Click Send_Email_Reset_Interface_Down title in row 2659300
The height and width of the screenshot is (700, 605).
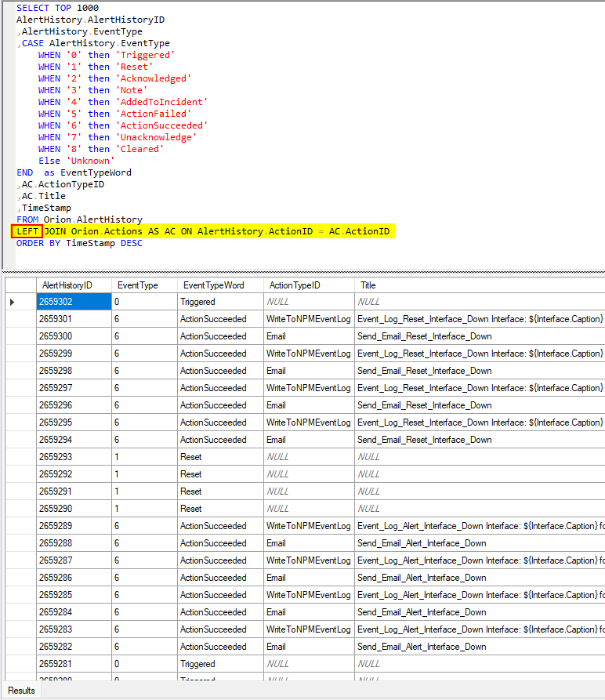tap(480, 336)
